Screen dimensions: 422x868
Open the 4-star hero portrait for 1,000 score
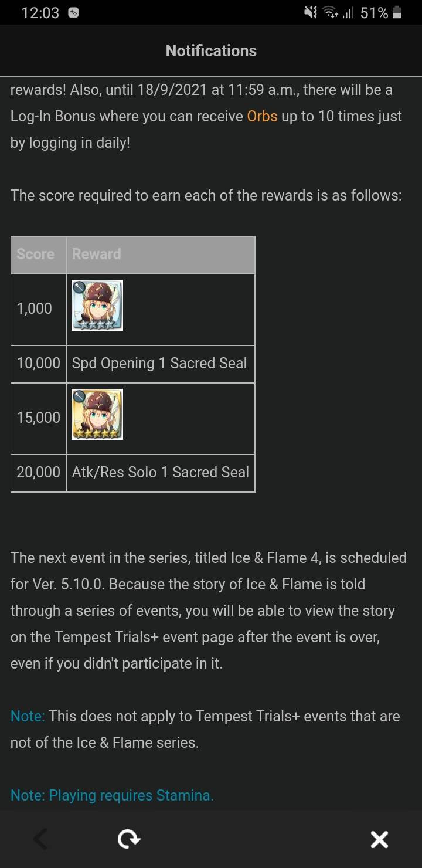coord(97,305)
